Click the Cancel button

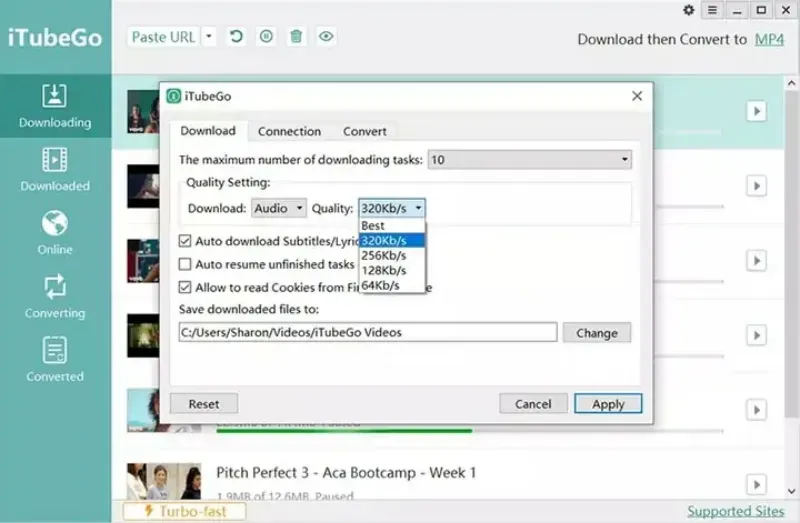click(x=533, y=404)
